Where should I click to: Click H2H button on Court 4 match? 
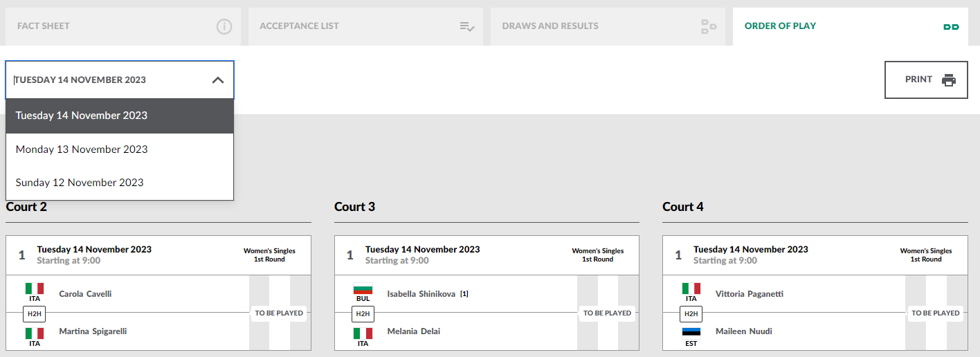(691, 313)
